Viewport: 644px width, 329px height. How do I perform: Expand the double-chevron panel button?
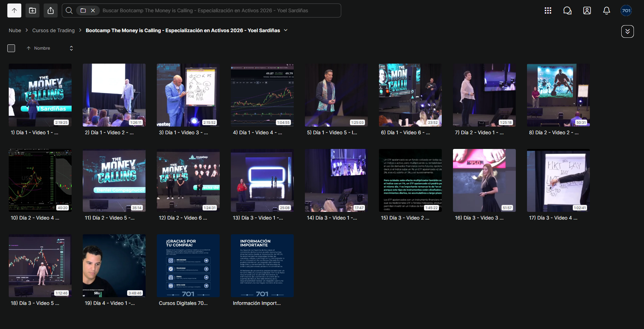[628, 31]
